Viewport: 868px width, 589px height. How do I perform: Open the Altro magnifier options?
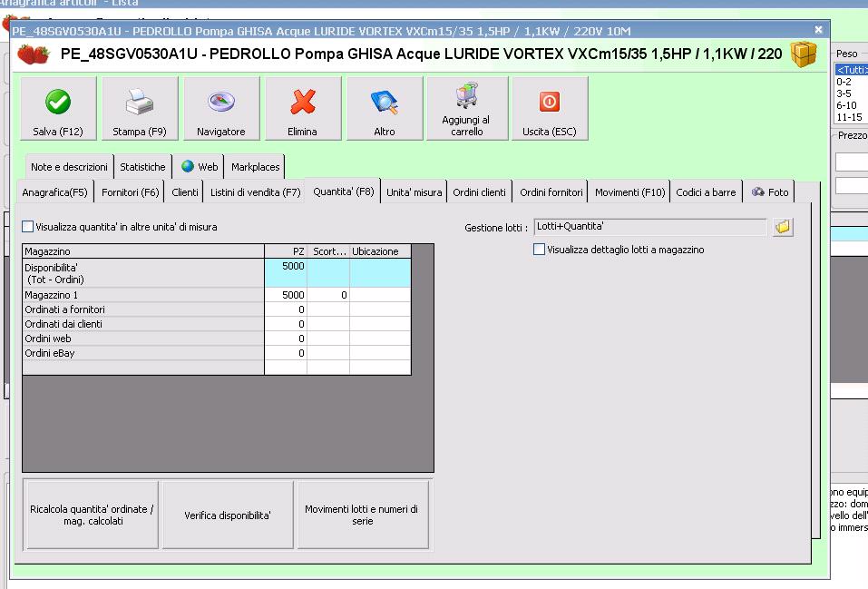click(385, 109)
